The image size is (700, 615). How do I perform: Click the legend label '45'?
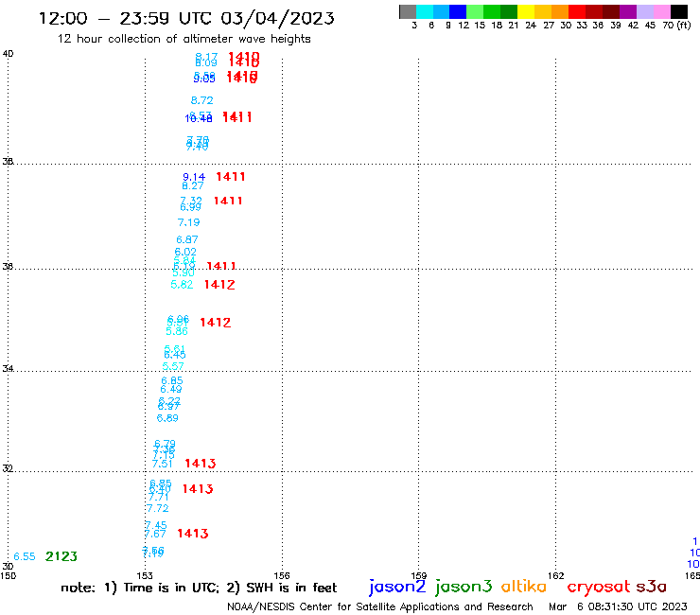(650, 25)
